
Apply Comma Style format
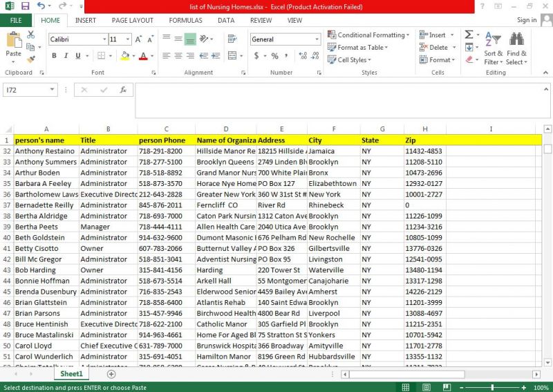pyautogui.click(x=286, y=55)
